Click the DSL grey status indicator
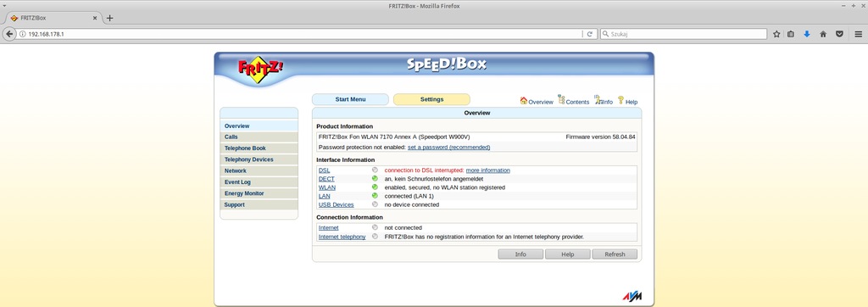 point(375,170)
